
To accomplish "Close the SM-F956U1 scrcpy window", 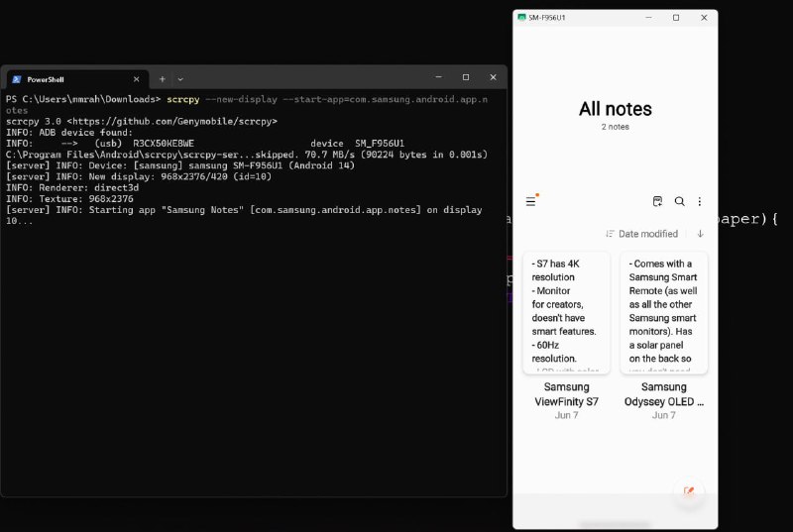I will tap(704, 18).
